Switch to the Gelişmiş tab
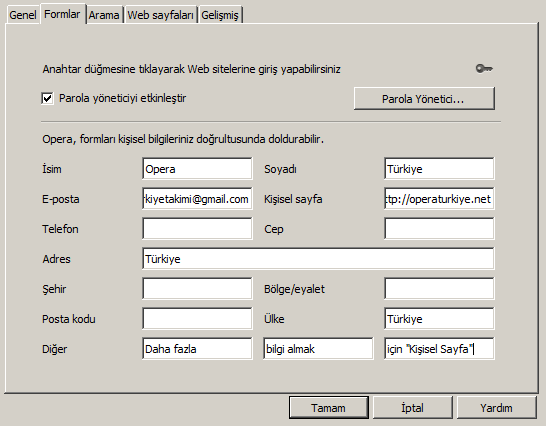The width and height of the screenshot is (546, 426). pyautogui.click(x=220, y=15)
